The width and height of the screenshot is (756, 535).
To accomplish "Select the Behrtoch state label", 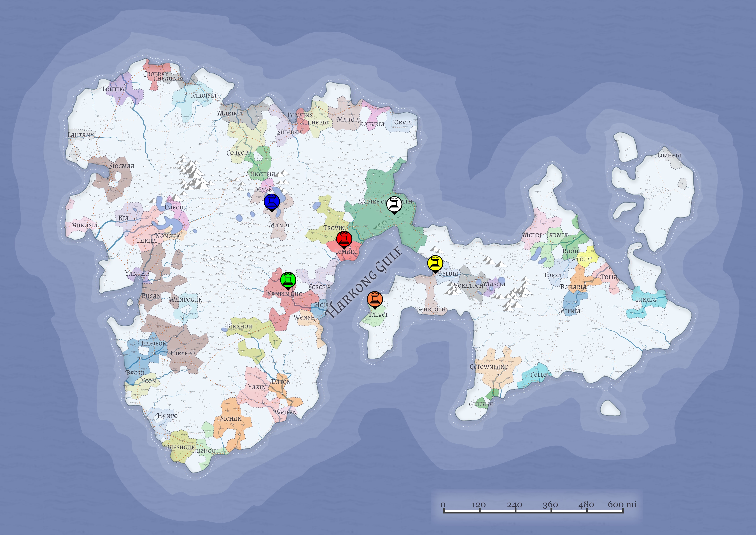I will [x=431, y=309].
